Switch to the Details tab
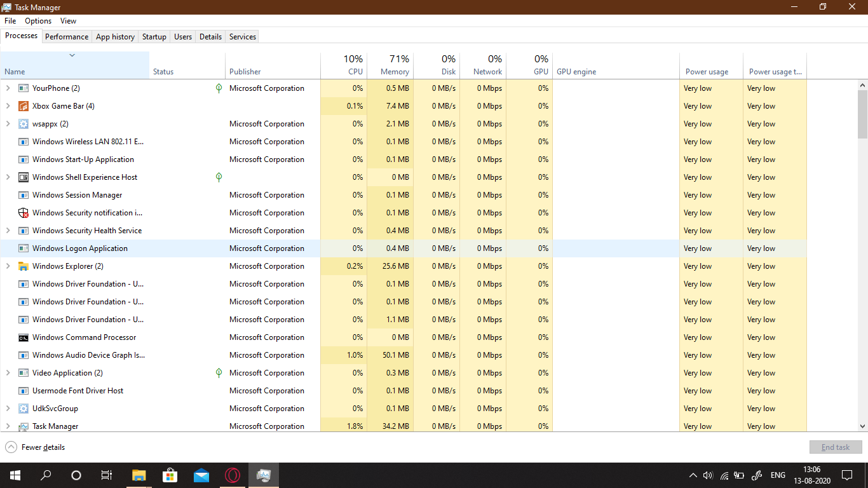Viewport: 868px width, 488px height. [210, 37]
